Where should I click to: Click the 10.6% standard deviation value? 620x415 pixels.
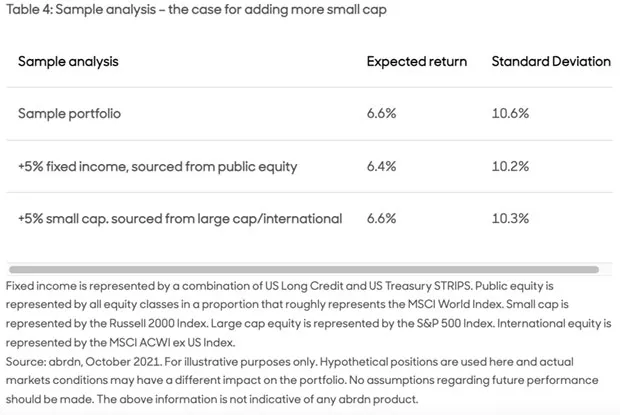pyautogui.click(x=510, y=113)
